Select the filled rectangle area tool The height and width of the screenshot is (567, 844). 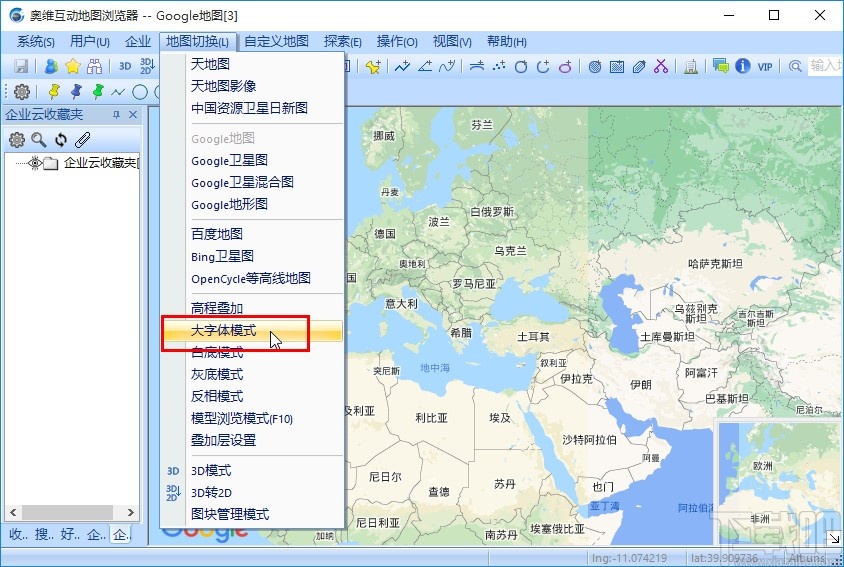pos(617,66)
